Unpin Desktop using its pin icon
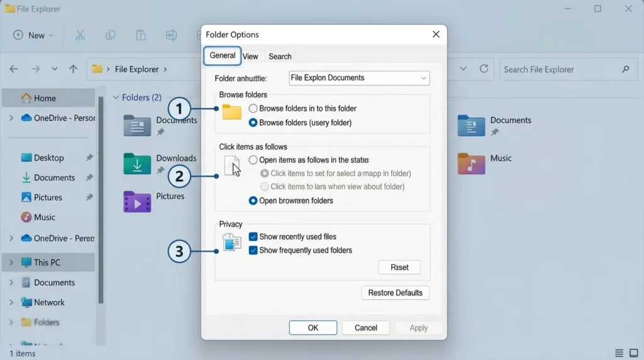This screenshot has width=644, height=360. [89, 158]
